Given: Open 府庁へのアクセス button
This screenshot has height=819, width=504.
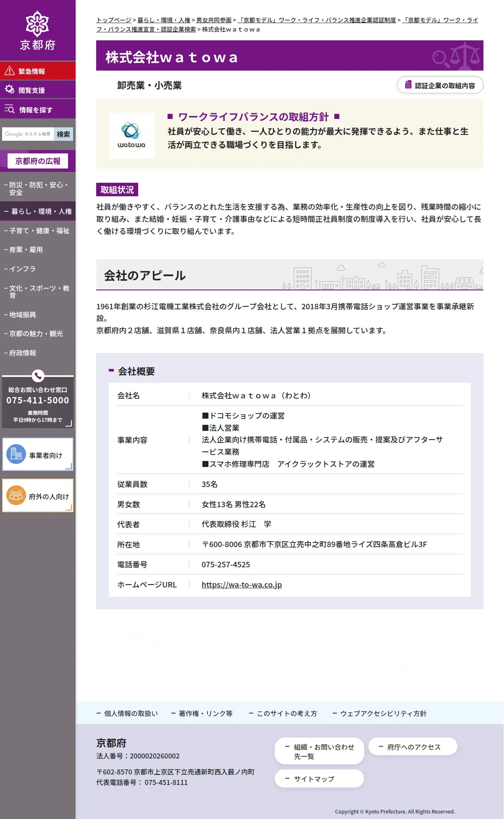Looking at the screenshot, I should (x=413, y=746).
